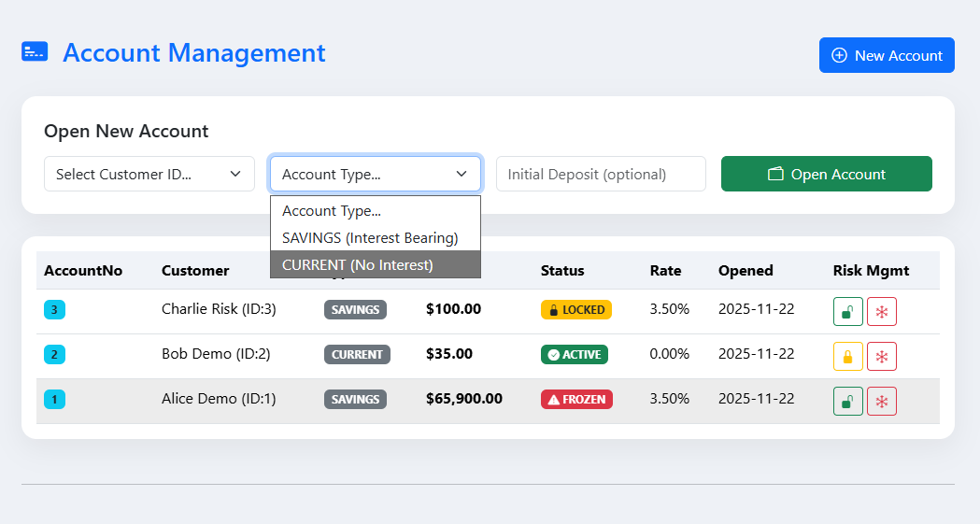Pick the Account Type... placeholder option
980x524 pixels.
coord(332,211)
